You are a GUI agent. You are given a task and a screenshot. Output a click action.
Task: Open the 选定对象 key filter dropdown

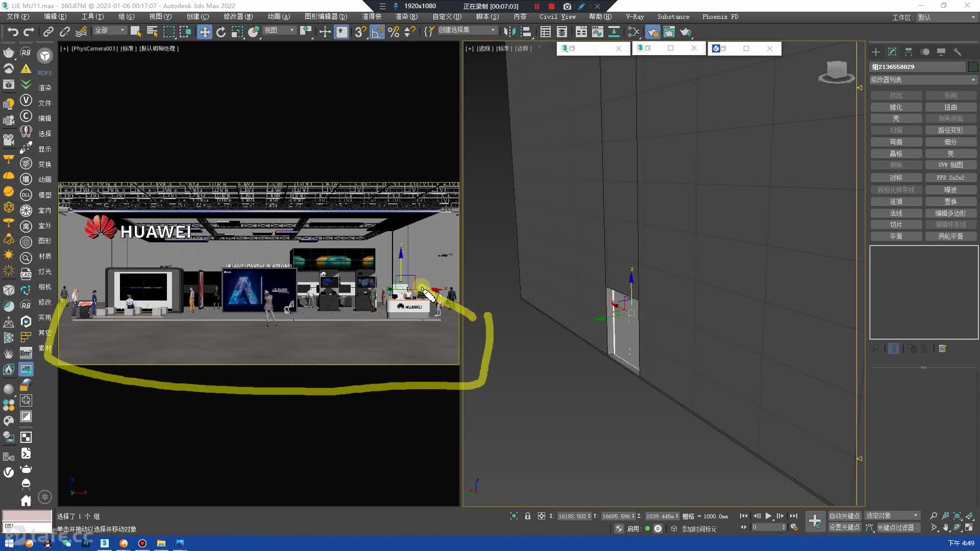892,516
